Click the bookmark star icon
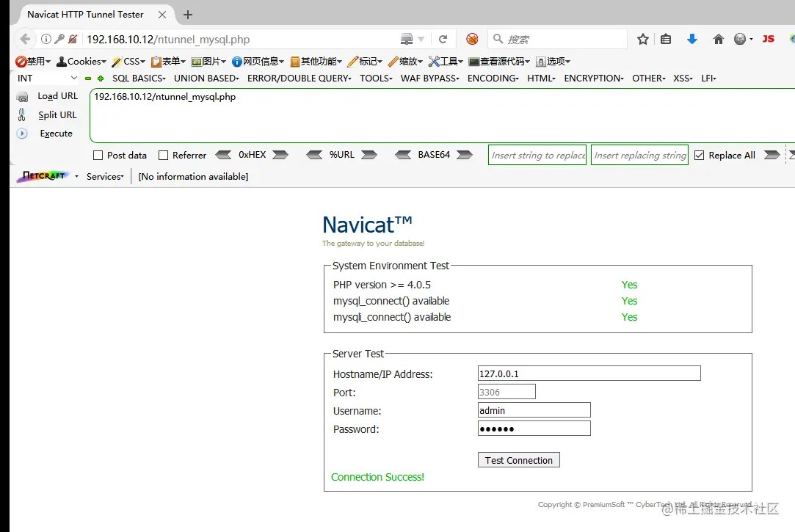Image resolution: width=795 pixels, height=532 pixels. pos(643,39)
